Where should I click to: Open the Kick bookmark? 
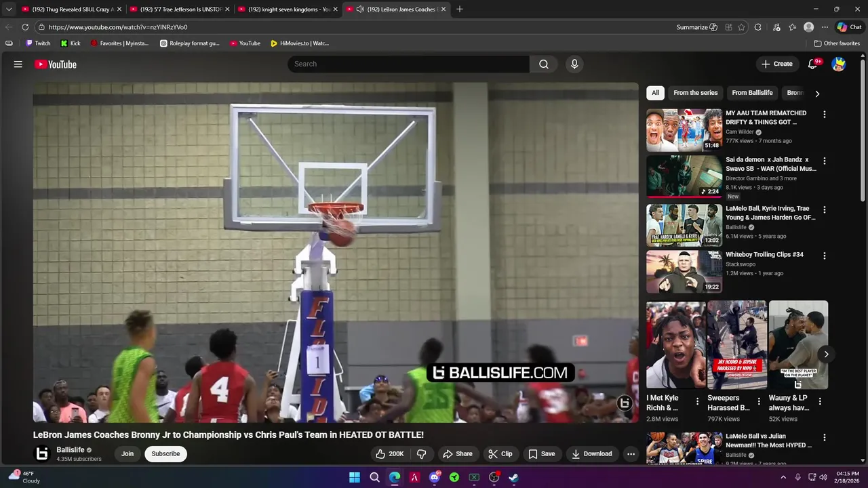[x=71, y=43]
